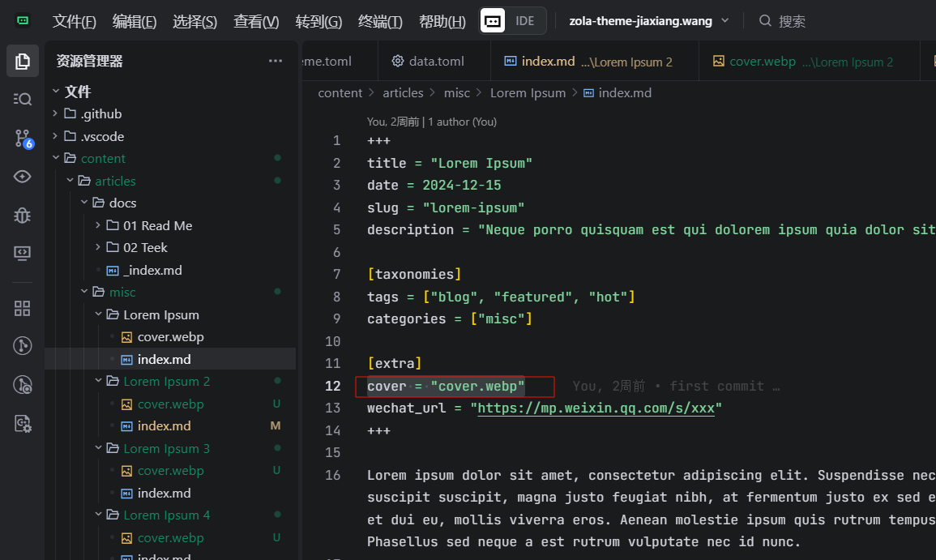
Task: Open the Explorer files icon in activity bar
Action: point(23,61)
